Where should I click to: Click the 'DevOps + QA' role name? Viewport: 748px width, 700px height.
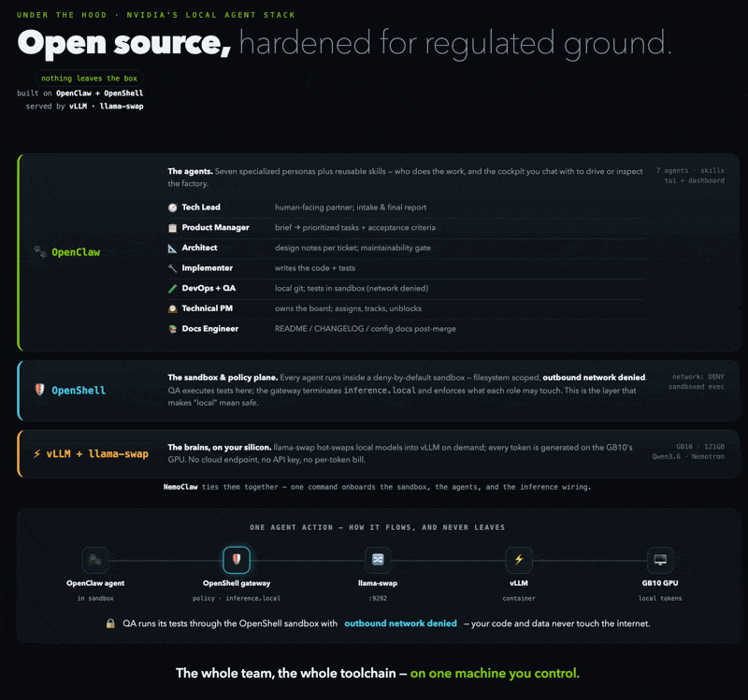pyautogui.click(x=209, y=288)
